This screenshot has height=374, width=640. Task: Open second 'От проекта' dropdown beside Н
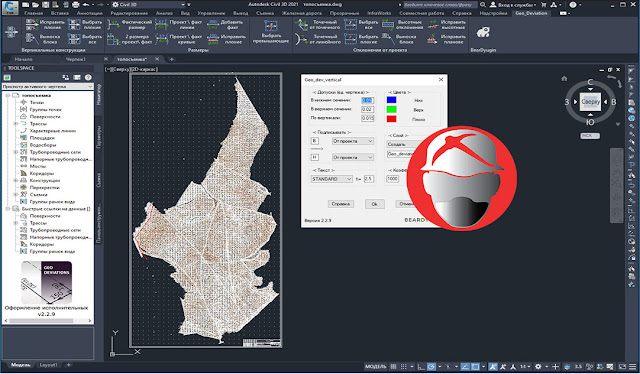[353, 157]
